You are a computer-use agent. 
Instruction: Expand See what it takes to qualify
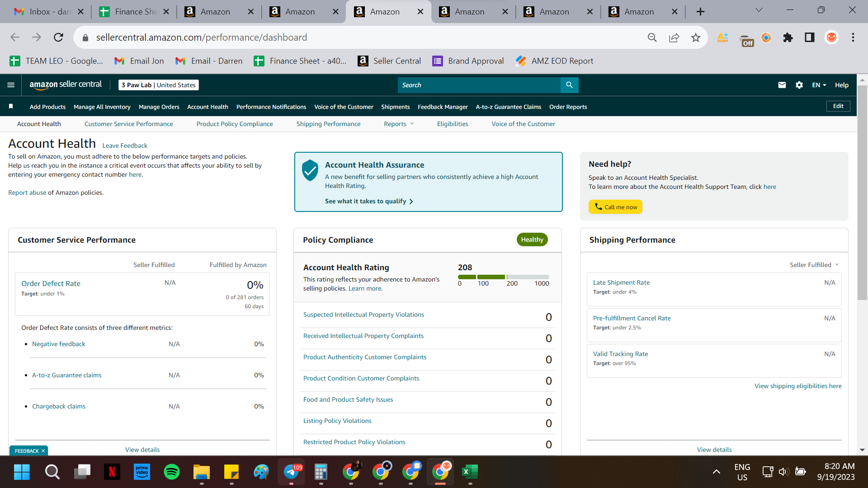tap(369, 201)
